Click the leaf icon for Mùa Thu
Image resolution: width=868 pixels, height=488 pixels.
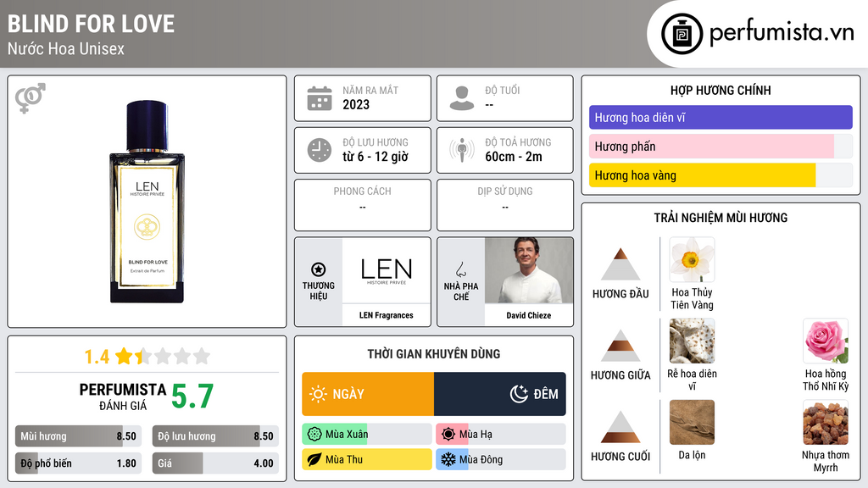click(314, 460)
